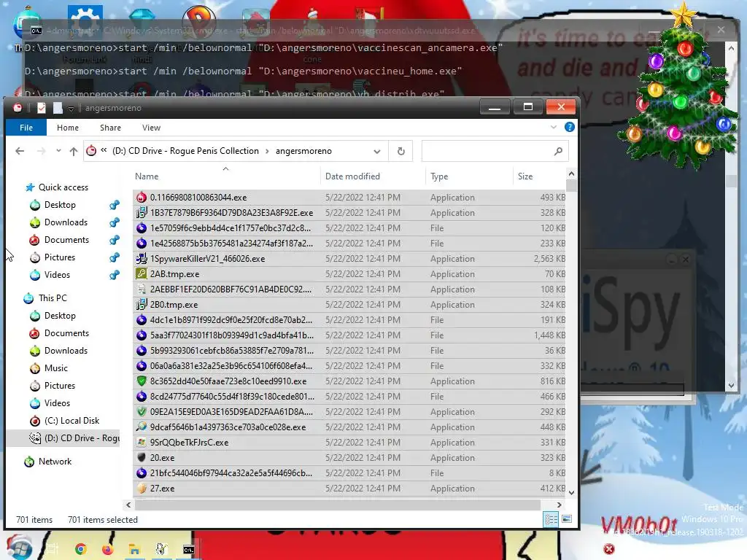Image resolution: width=747 pixels, height=560 pixels.
Task: Click Properties icon in quick access toolbar
Action: [42, 108]
